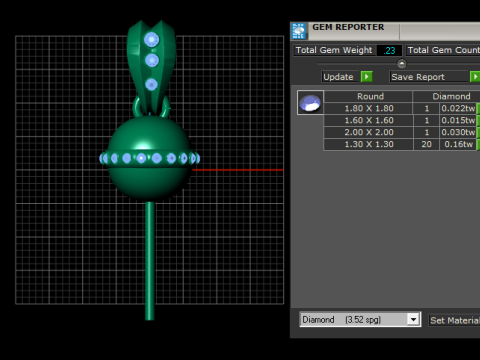
Task: Click the Total Gem Count label
Action: (x=443, y=50)
